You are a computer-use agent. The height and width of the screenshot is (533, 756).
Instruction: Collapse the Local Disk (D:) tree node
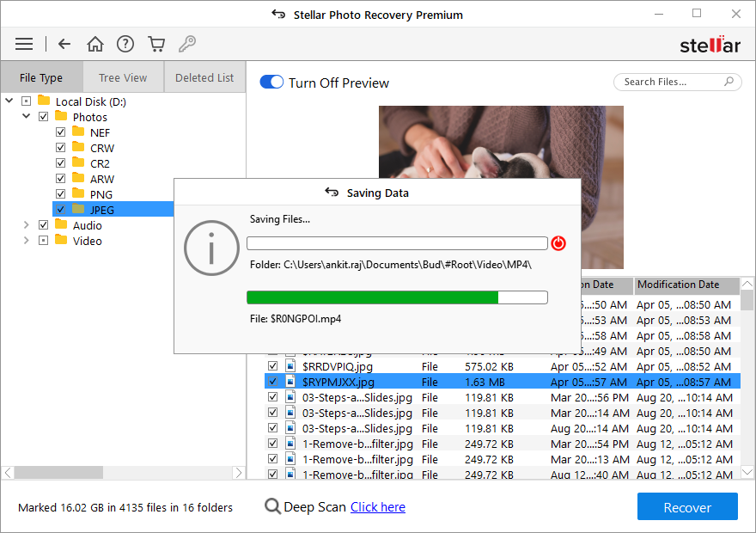coord(9,101)
